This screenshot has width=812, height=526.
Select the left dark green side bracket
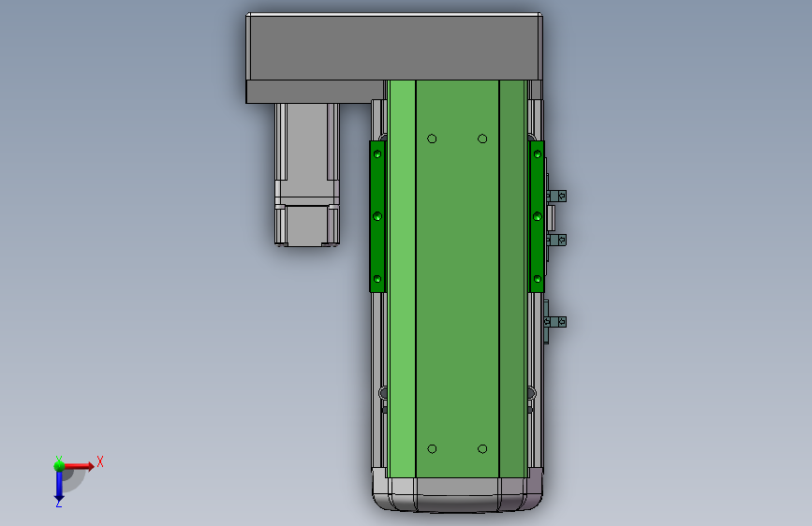tap(377, 216)
